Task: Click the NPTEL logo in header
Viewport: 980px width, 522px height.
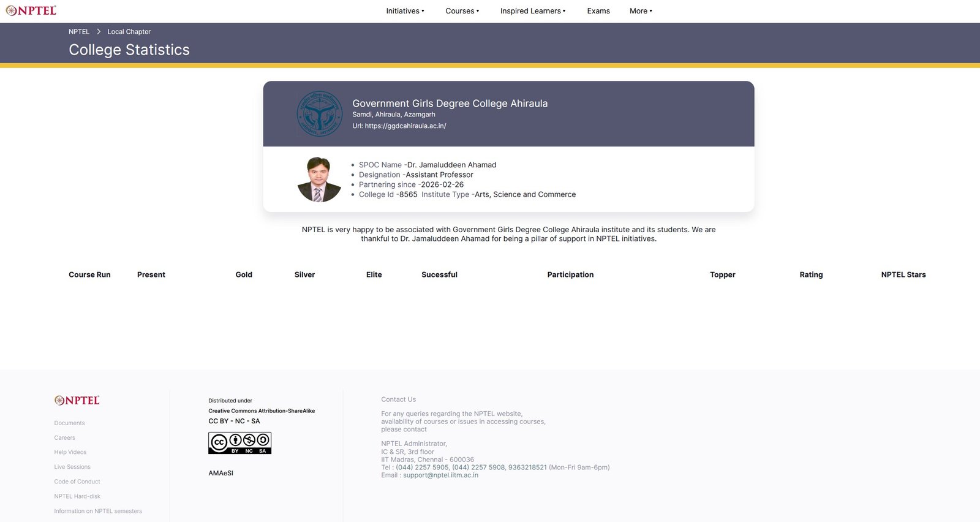Action: click(x=31, y=10)
